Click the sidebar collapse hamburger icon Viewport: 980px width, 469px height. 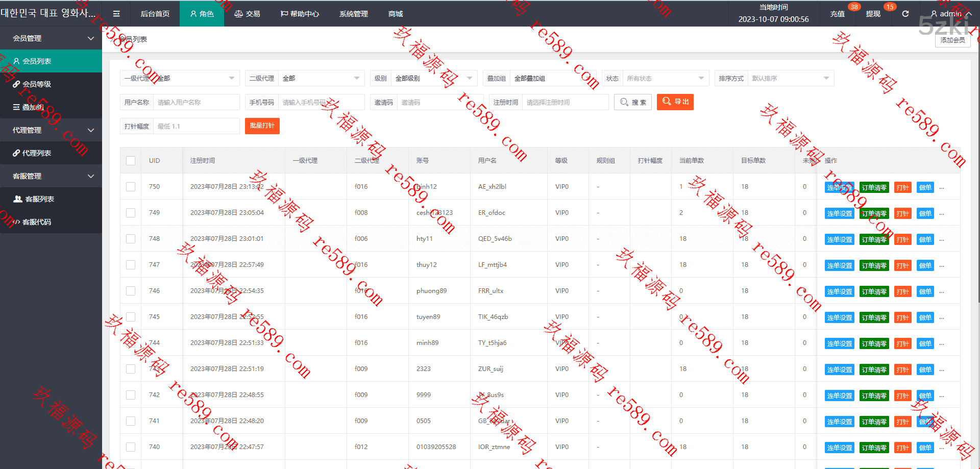(x=116, y=14)
